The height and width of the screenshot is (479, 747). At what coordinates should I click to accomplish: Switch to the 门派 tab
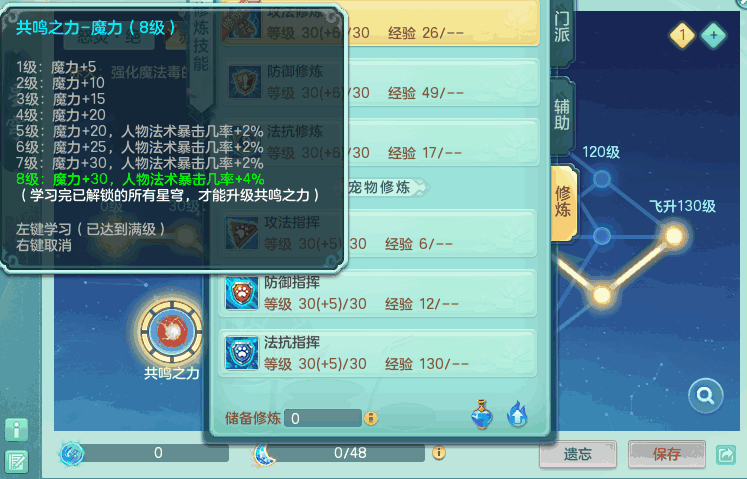click(x=562, y=27)
